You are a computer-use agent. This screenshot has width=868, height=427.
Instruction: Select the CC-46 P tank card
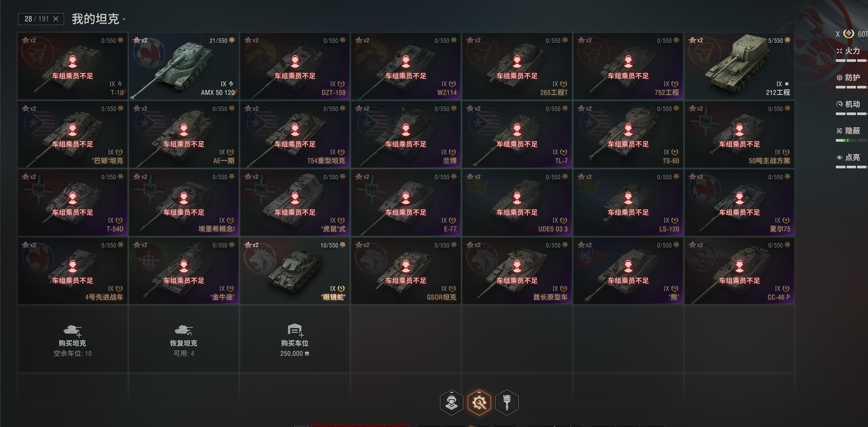[740, 271]
